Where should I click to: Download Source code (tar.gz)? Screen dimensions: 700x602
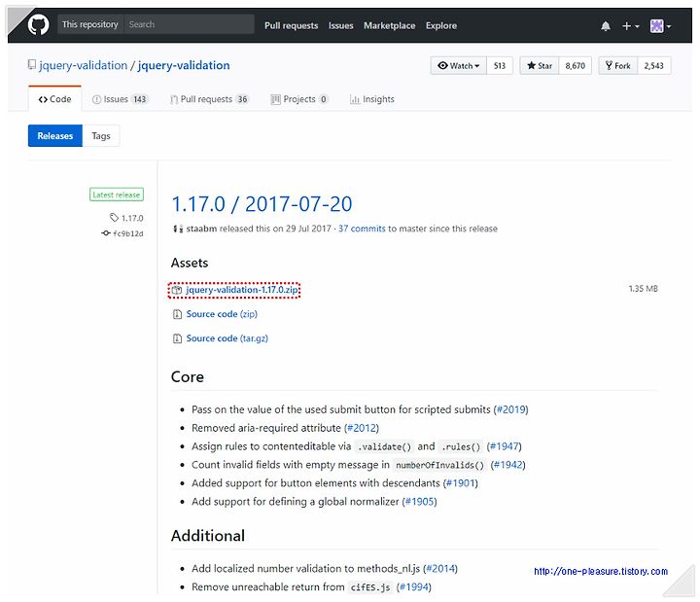coord(227,338)
